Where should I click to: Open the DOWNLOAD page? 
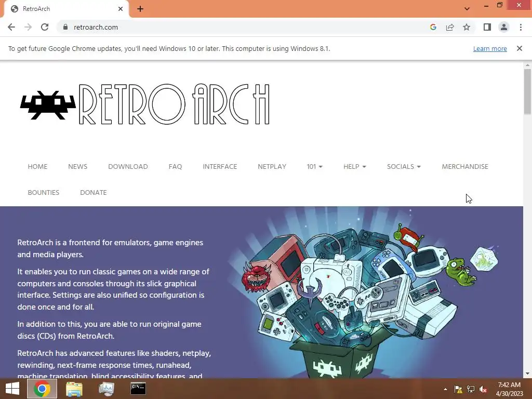click(x=128, y=167)
